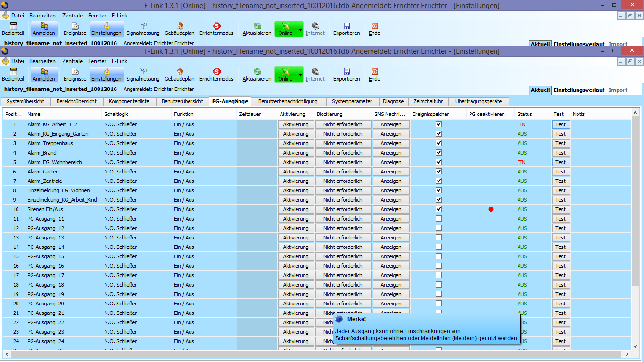The image size is (644, 362).
Task: Switch to the Zeitschaltuhr tab
Action: (428, 101)
